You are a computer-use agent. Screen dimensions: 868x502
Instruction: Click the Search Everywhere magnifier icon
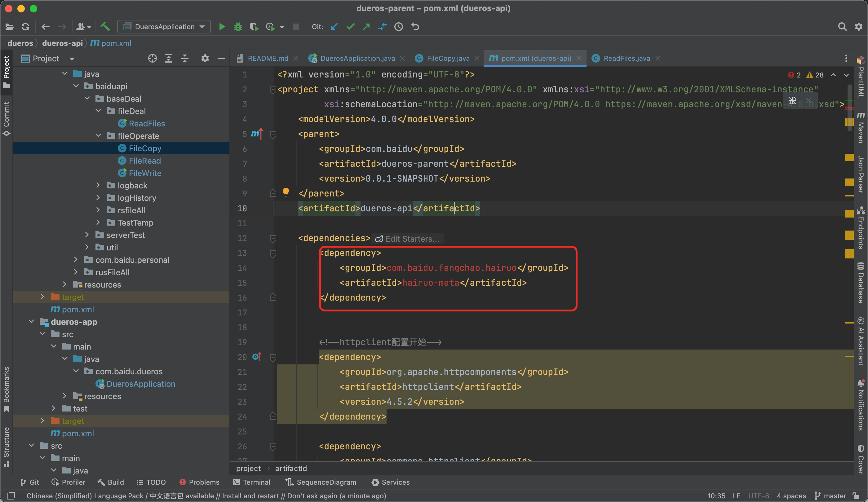click(842, 27)
